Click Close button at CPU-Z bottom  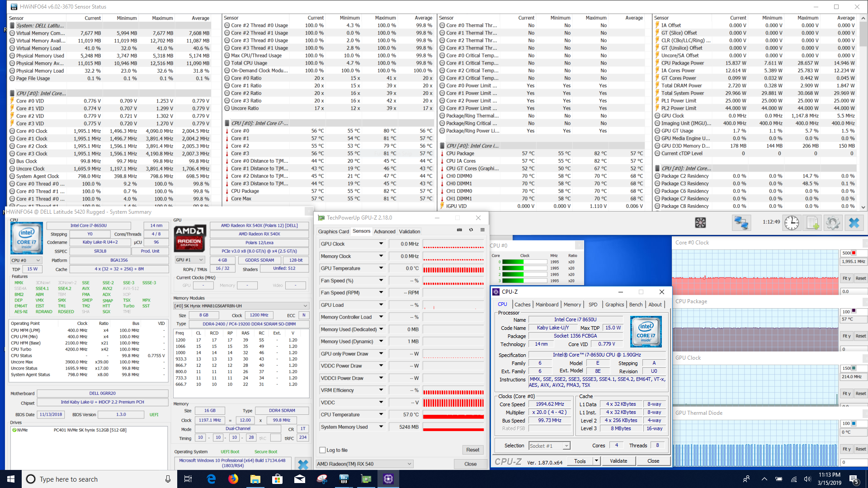(653, 461)
